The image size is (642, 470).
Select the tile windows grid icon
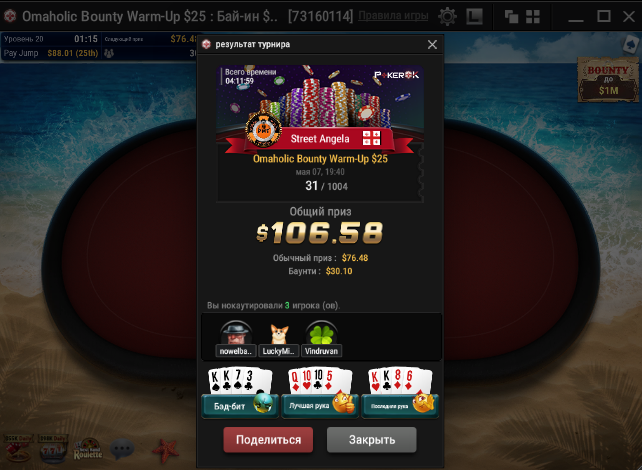pos(533,17)
